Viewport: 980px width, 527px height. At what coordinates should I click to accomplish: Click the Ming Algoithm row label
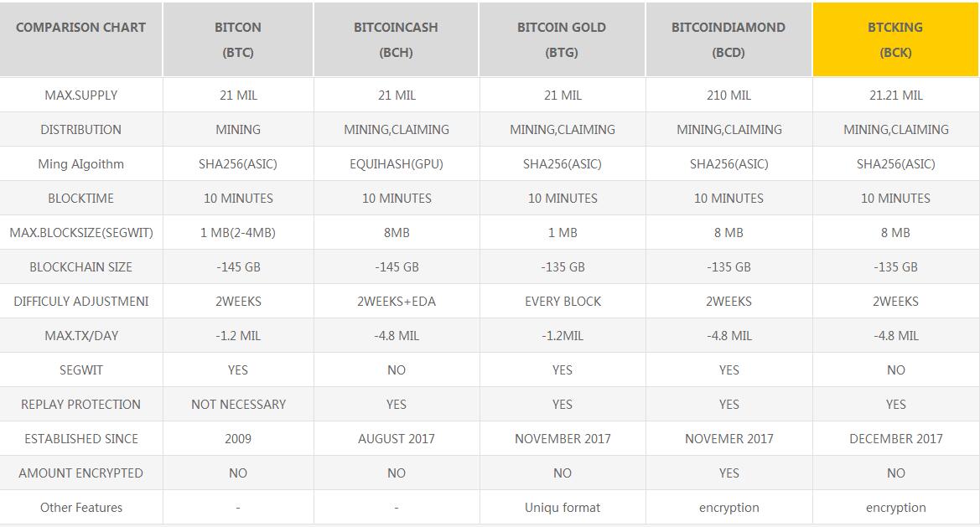pyautogui.click(x=80, y=163)
